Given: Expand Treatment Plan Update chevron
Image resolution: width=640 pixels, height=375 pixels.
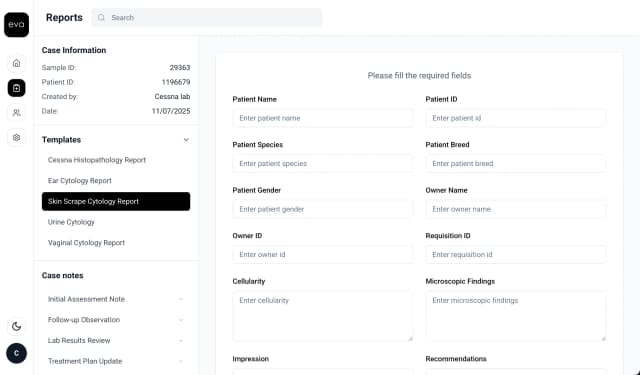Looking at the screenshot, I should [x=181, y=361].
